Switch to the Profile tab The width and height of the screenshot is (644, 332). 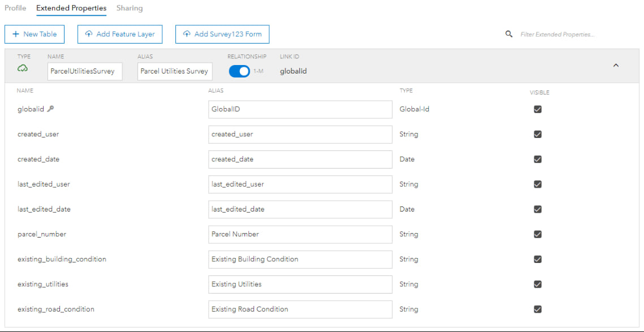click(x=15, y=8)
